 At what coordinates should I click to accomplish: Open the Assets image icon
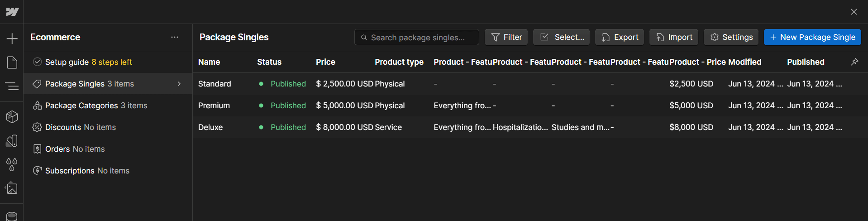12,188
